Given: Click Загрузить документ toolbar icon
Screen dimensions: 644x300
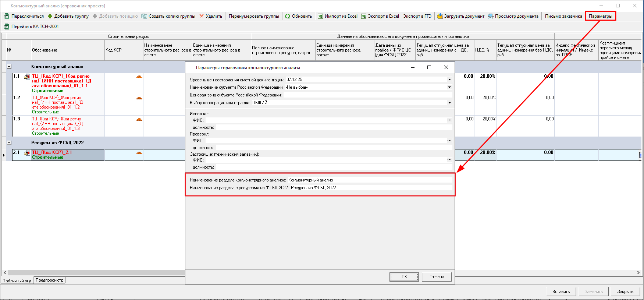Looking at the screenshot, I should [x=440, y=16].
